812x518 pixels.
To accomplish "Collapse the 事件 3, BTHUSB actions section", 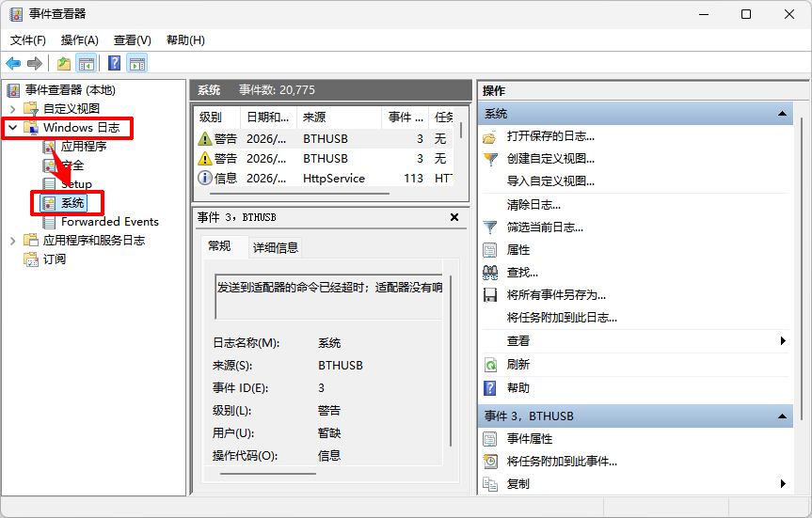I will tap(782, 416).
